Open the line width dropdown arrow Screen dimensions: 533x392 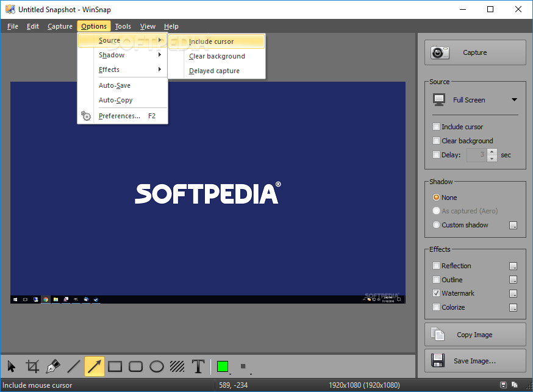click(251, 374)
